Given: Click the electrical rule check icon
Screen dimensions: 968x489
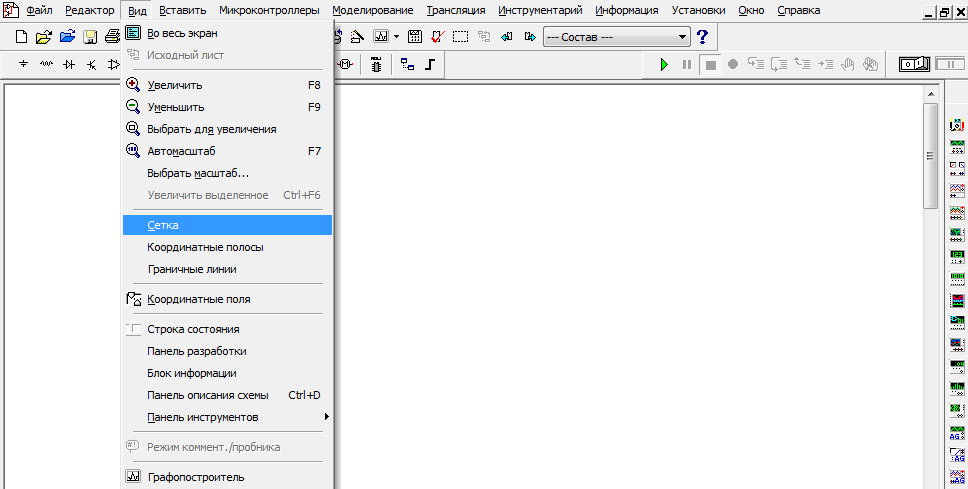Looking at the screenshot, I should coord(436,37).
